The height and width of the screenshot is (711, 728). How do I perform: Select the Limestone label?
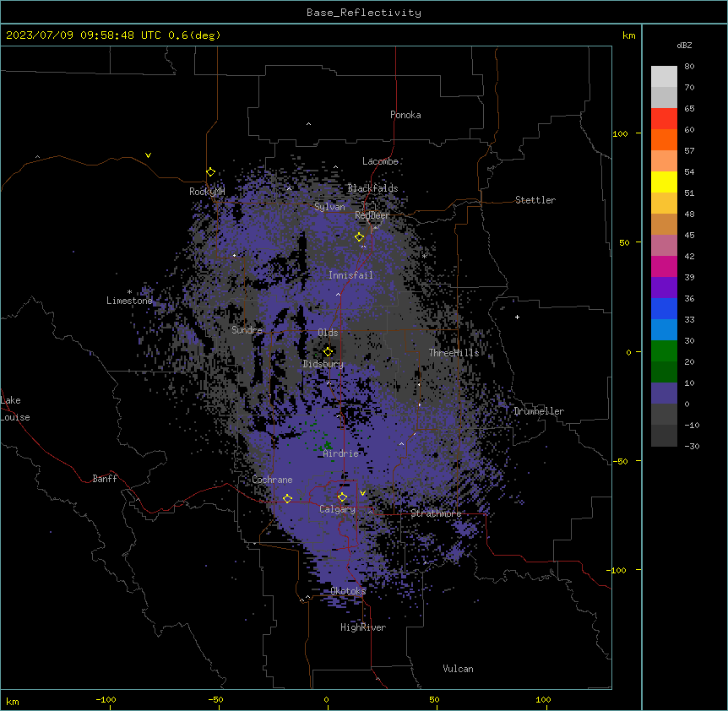[x=129, y=301]
